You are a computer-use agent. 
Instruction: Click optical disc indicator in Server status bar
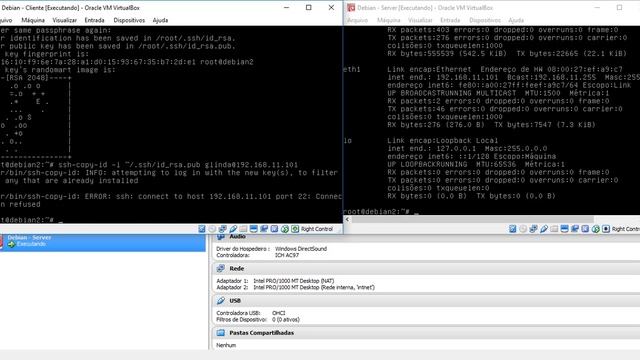(523, 229)
